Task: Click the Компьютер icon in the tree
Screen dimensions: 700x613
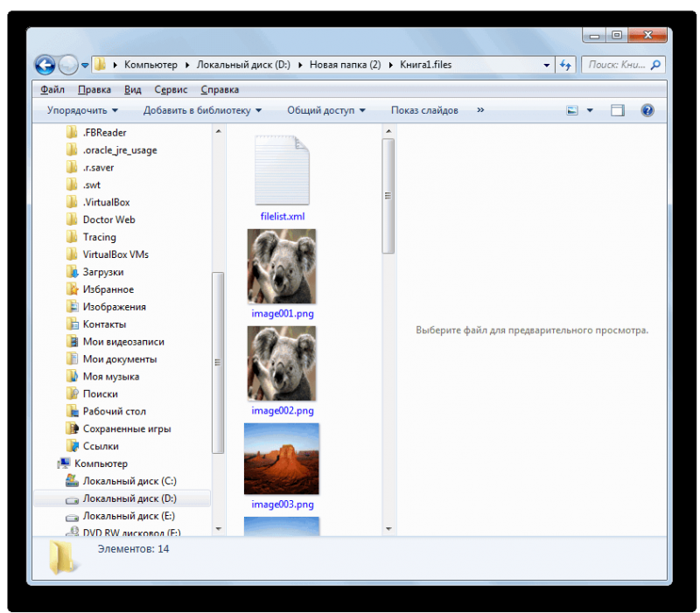Action: point(64,463)
